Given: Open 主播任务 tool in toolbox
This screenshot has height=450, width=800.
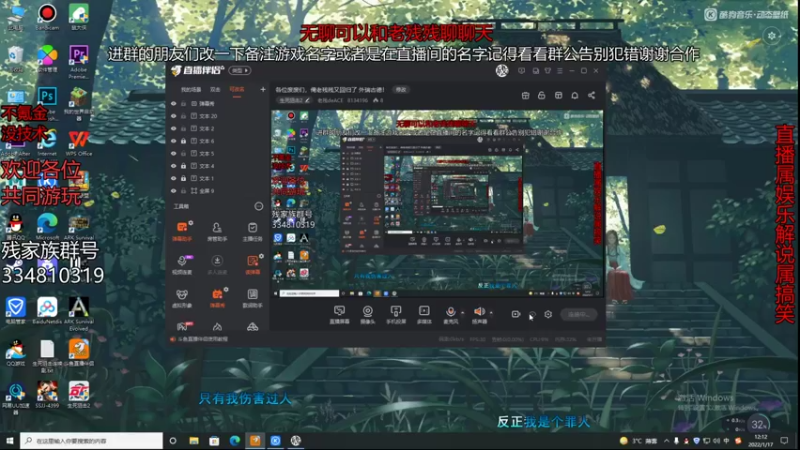Looking at the screenshot, I should pyautogui.click(x=252, y=231).
